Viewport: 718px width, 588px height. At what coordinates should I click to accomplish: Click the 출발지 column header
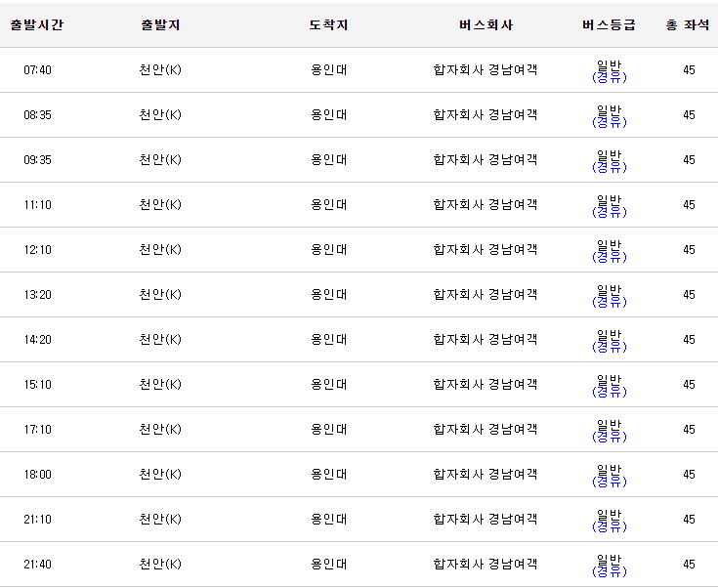click(x=160, y=24)
